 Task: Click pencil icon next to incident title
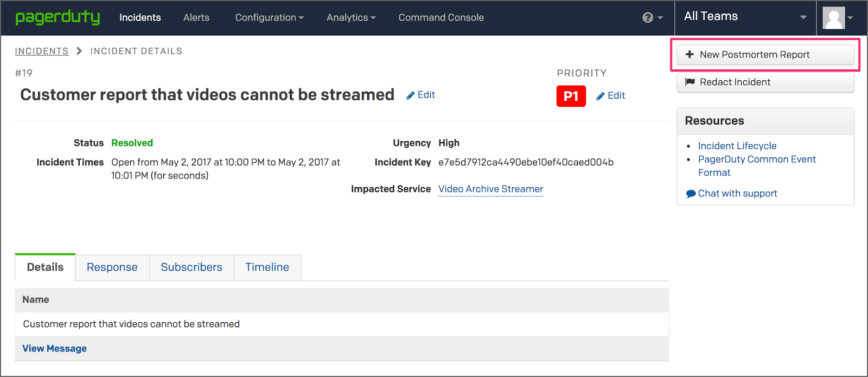tap(411, 95)
